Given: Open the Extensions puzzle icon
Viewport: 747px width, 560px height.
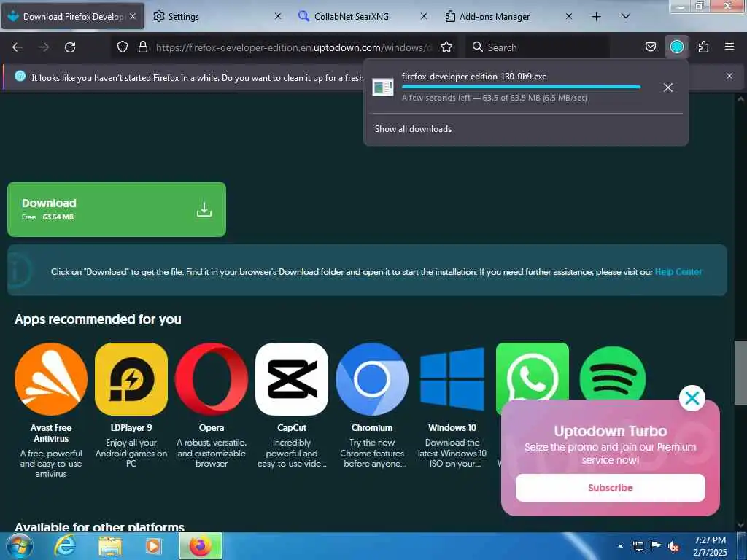Looking at the screenshot, I should tap(703, 47).
